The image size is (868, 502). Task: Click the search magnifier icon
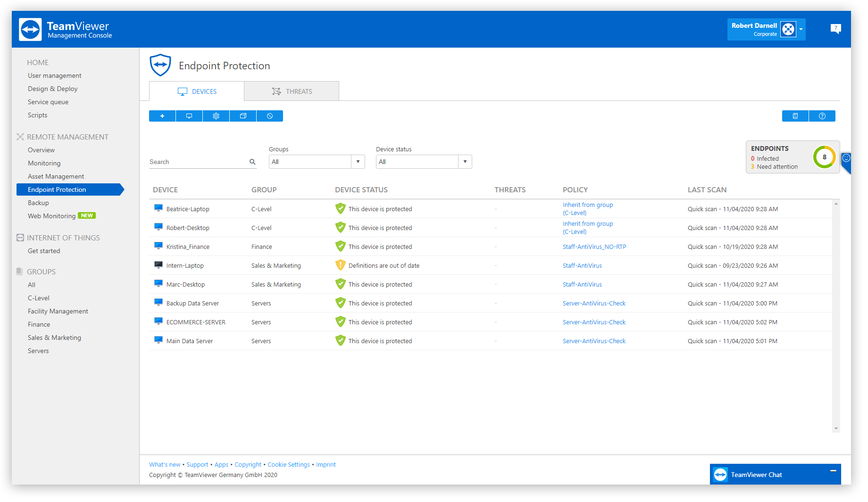pyautogui.click(x=252, y=162)
